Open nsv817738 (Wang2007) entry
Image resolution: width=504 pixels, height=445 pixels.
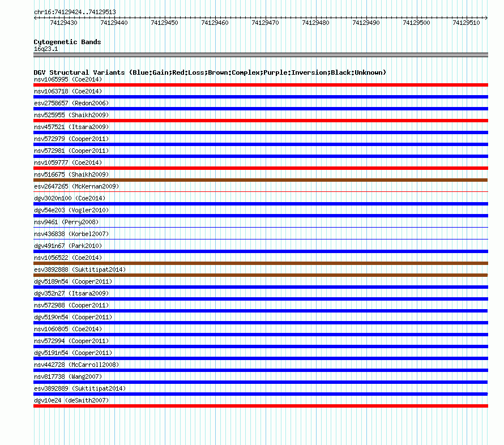[x=68, y=376]
